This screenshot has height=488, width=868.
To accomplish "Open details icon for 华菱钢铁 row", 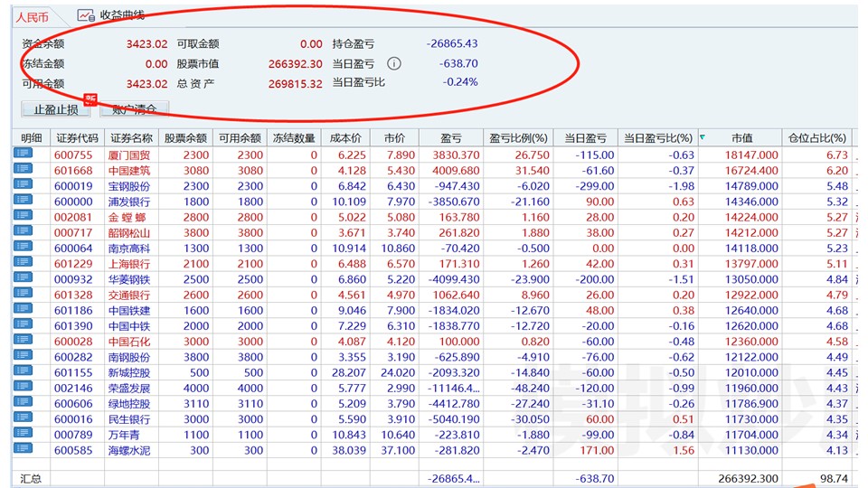I will (23, 277).
